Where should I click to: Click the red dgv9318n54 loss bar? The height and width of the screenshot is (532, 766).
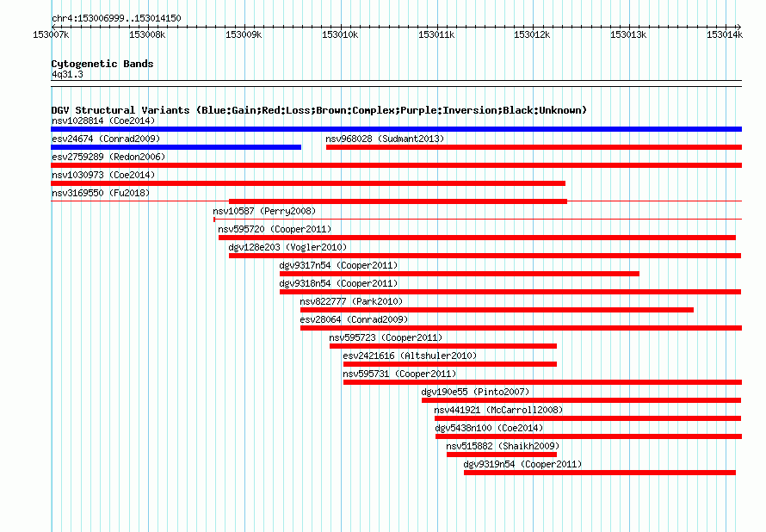click(x=510, y=292)
